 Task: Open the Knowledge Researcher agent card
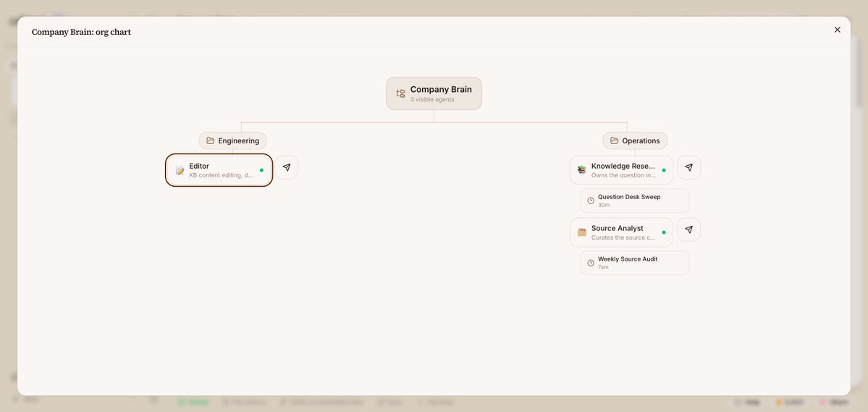click(621, 170)
